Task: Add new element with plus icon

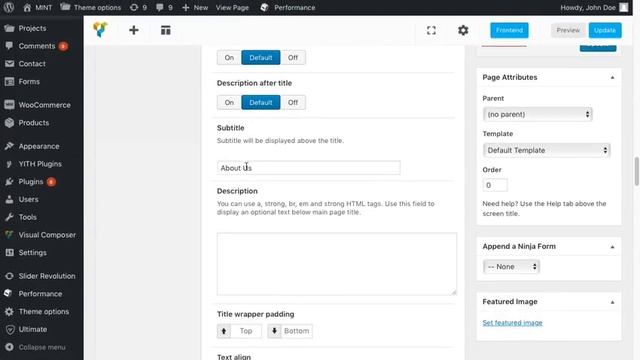Action: coord(133,30)
